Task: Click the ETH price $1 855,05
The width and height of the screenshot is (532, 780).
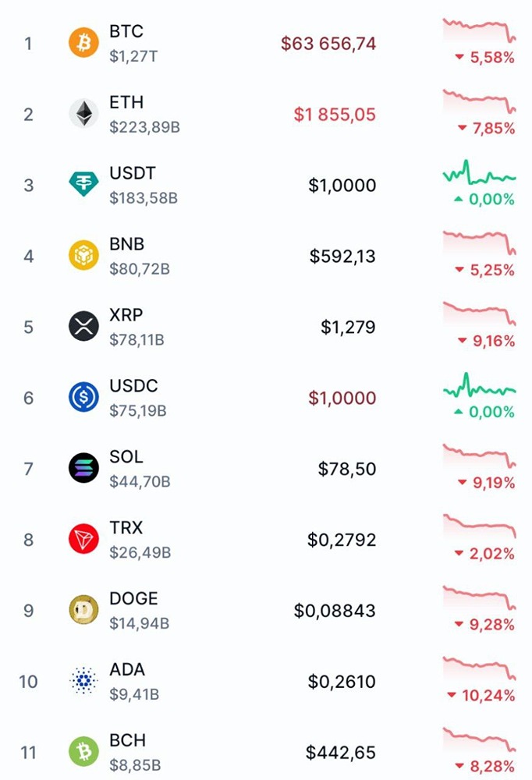Action: point(335,115)
